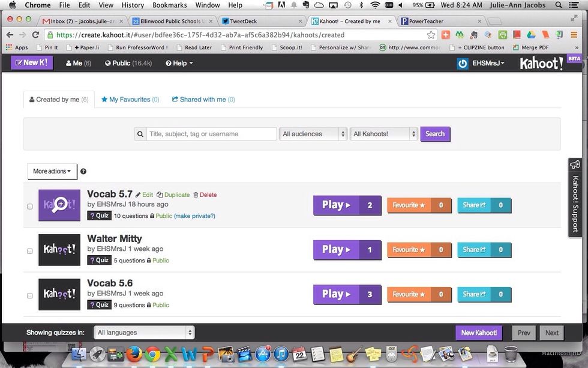
Task: Click the New Kahoot! button in footer
Action: pyautogui.click(x=479, y=333)
